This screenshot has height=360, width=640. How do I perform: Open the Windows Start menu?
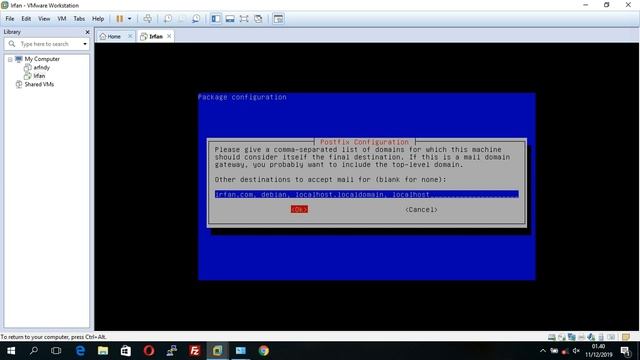11,351
